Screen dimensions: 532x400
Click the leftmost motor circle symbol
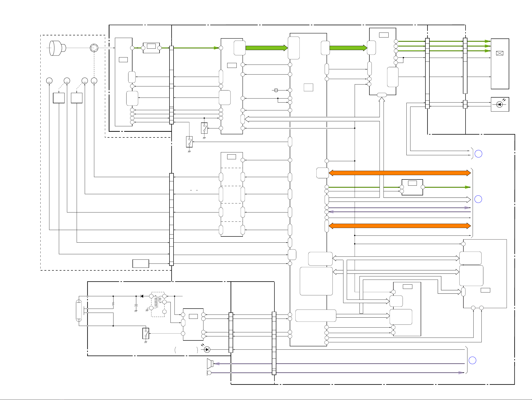coord(49,81)
